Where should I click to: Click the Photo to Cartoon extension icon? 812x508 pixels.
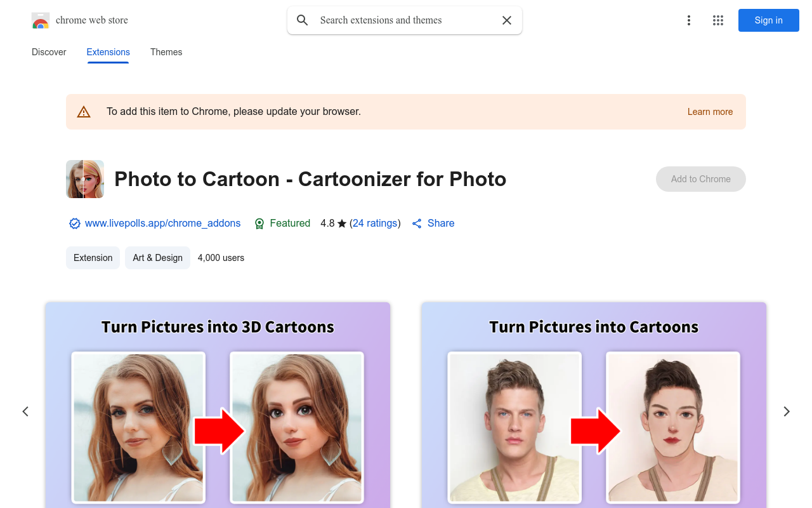tap(85, 179)
